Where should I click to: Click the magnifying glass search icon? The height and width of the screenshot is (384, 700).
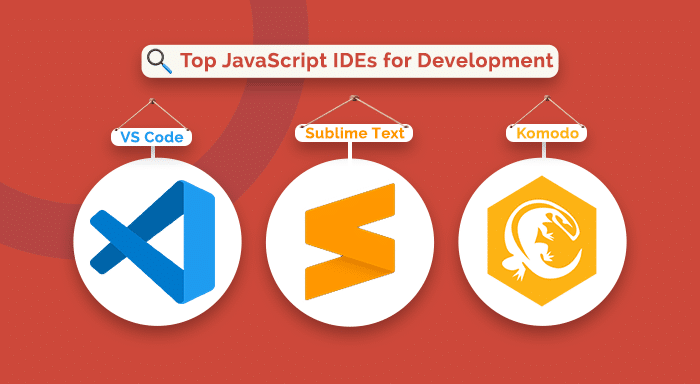(159, 61)
